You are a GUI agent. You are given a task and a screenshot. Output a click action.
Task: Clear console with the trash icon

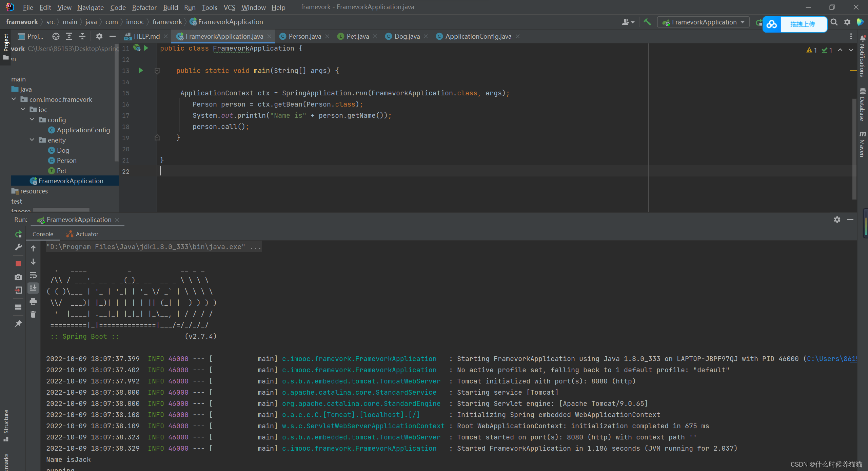point(33,315)
